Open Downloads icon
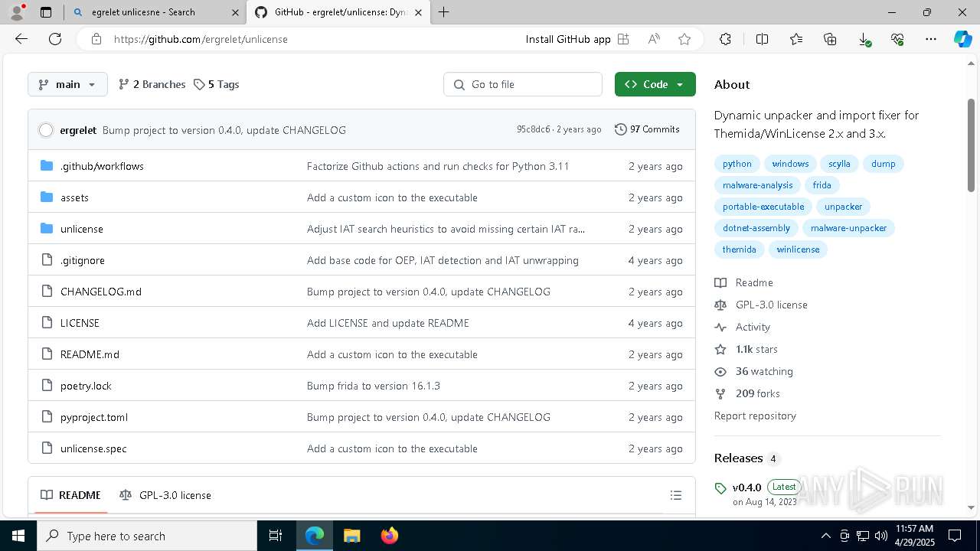This screenshot has height=551, width=980. (864, 39)
